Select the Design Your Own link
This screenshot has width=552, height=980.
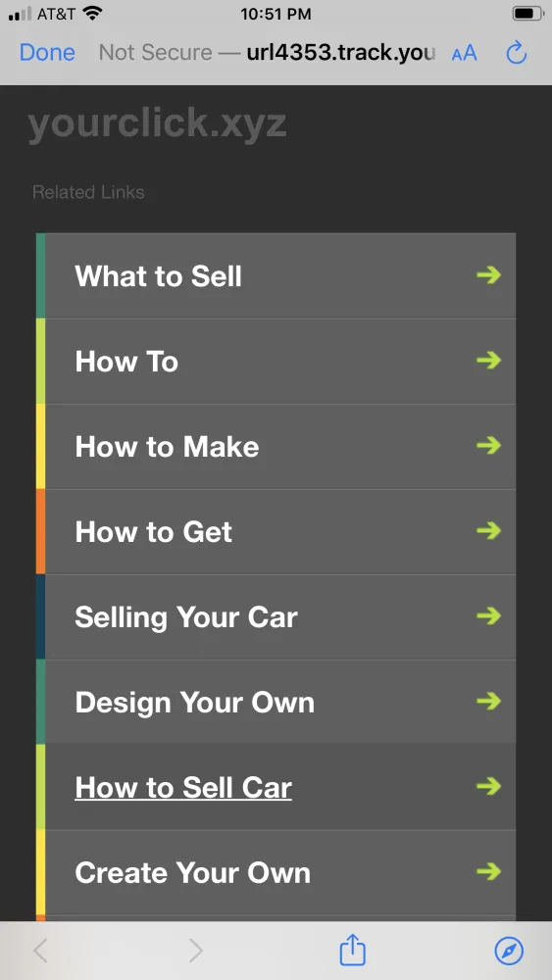click(194, 703)
